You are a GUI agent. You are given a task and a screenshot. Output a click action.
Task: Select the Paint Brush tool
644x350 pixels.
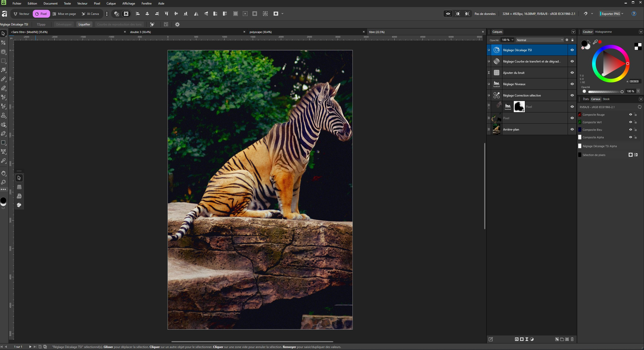[x=4, y=79]
